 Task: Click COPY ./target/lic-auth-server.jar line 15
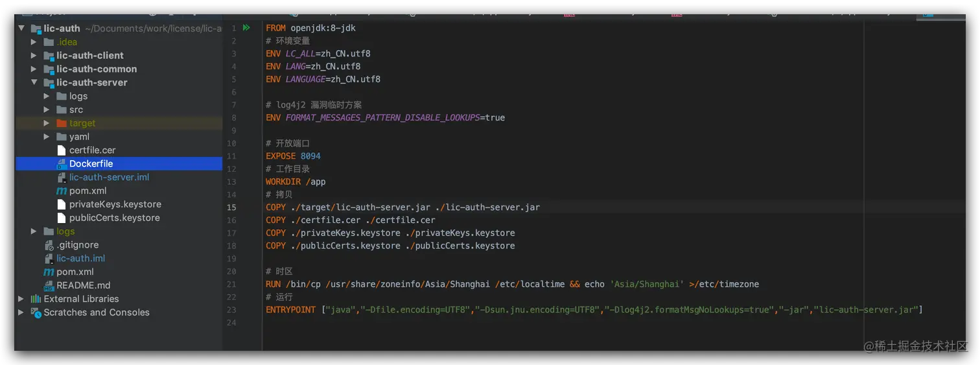402,207
